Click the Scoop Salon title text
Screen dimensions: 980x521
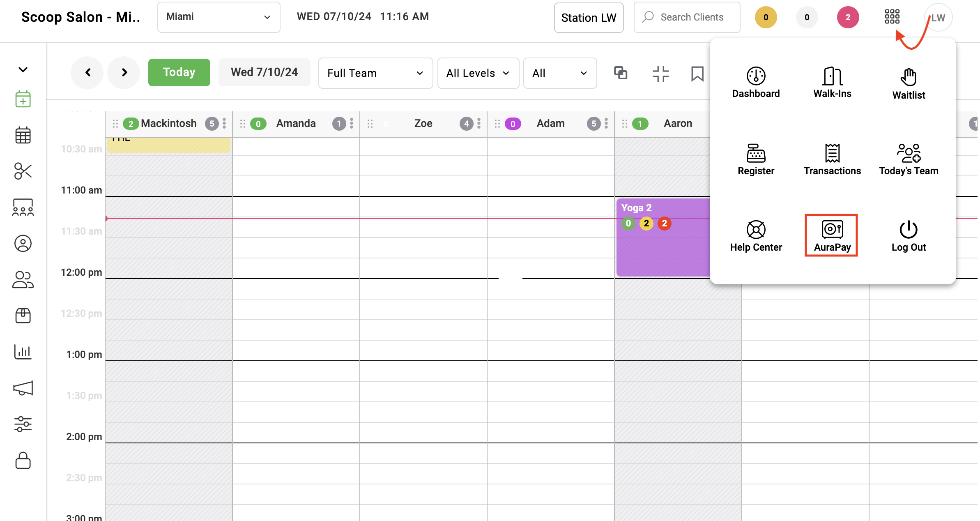coord(81,17)
